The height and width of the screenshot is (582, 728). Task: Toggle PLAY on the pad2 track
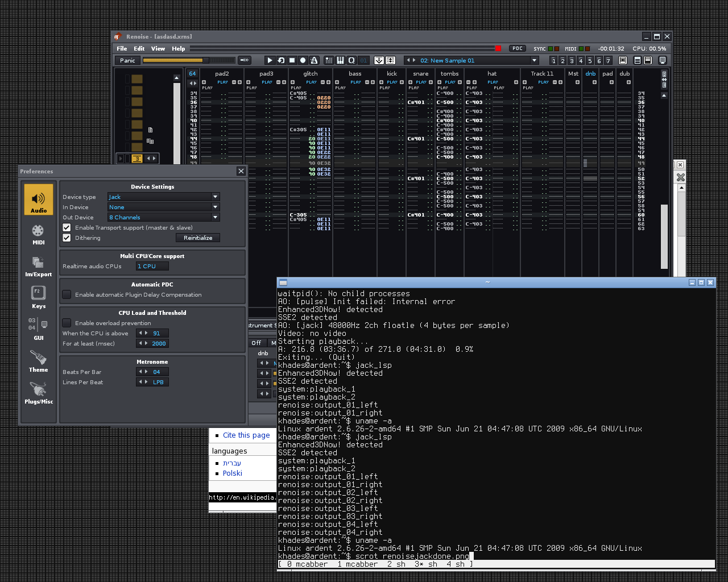pyautogui.click(x=222, y=82)
